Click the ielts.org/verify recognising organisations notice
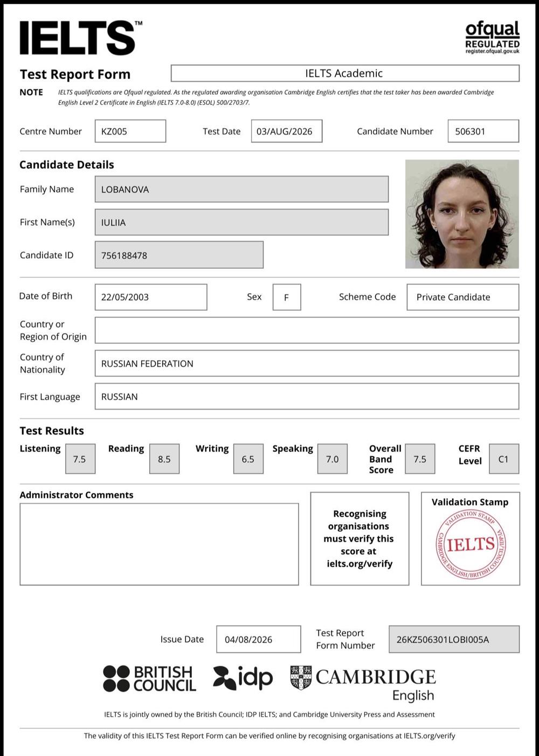The height and width of the screenshot is (756, 539). coord(360,538)
